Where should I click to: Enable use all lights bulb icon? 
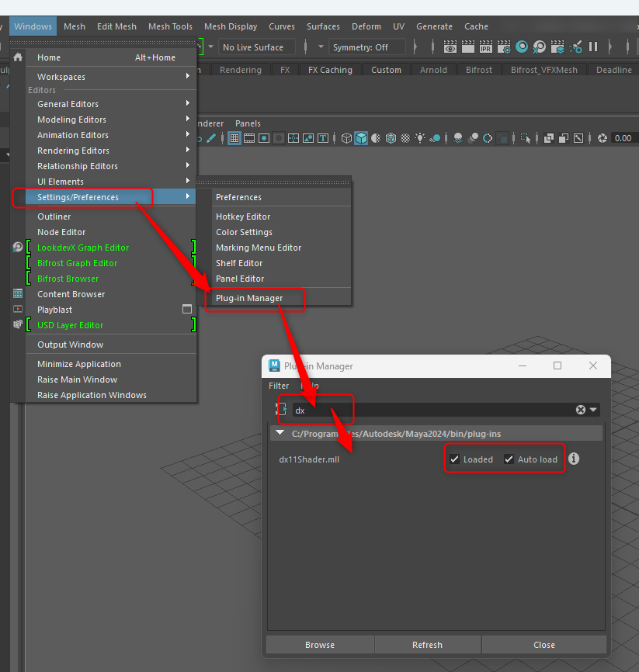420,138
